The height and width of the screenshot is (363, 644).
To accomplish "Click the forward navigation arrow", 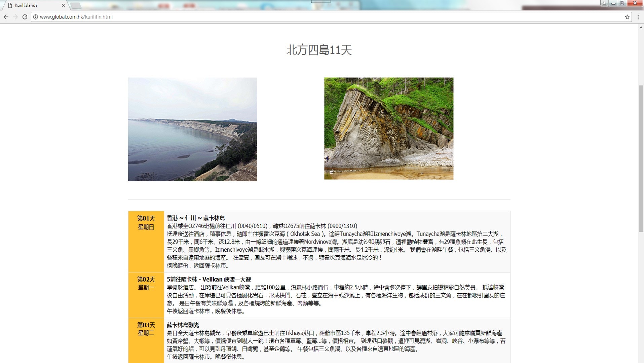I will tap(15, 17).
